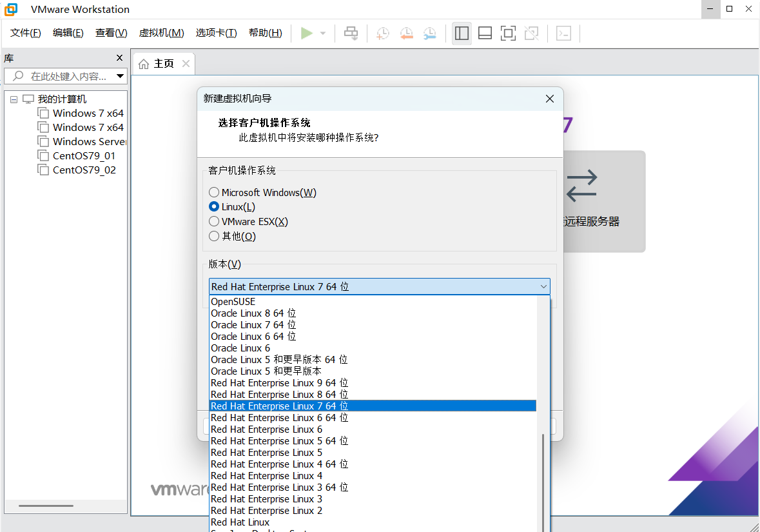Choose Oracle Linux 6 64 位

(373, 337)
